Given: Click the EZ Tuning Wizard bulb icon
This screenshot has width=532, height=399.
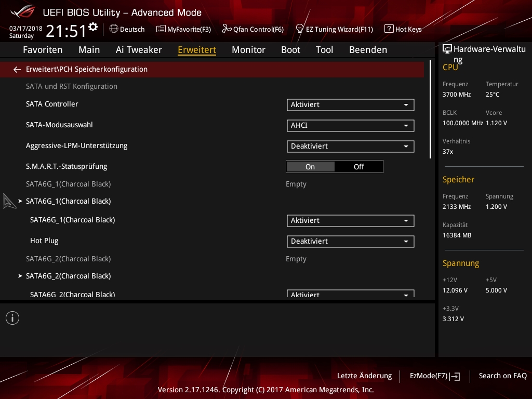Looking at the screenshot, I should tap(300, 29).
